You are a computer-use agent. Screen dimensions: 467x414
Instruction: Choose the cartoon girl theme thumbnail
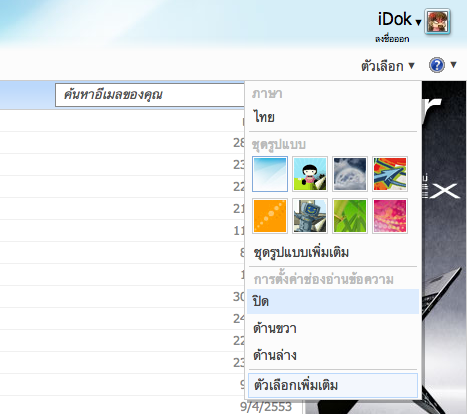pyautogui.click(x=310, y=174)
